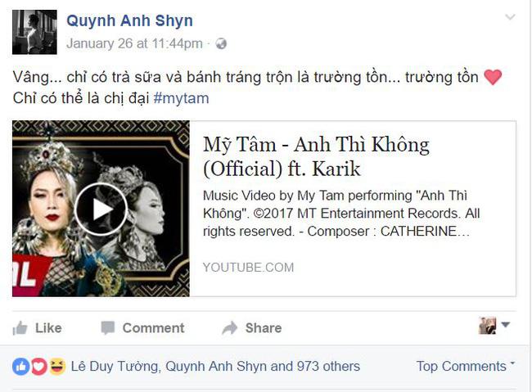Open the post options chevron menu
532x392 pixels.
pos(510,16)
